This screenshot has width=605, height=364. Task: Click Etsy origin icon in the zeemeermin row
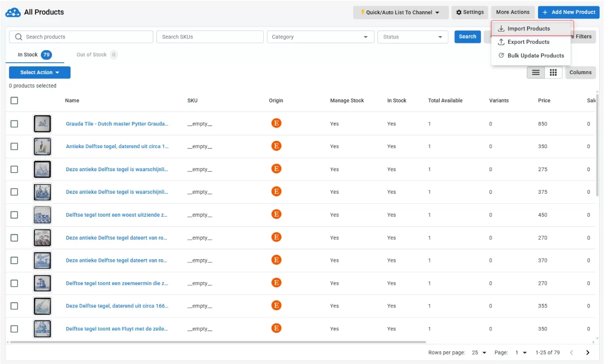[276, 282]
